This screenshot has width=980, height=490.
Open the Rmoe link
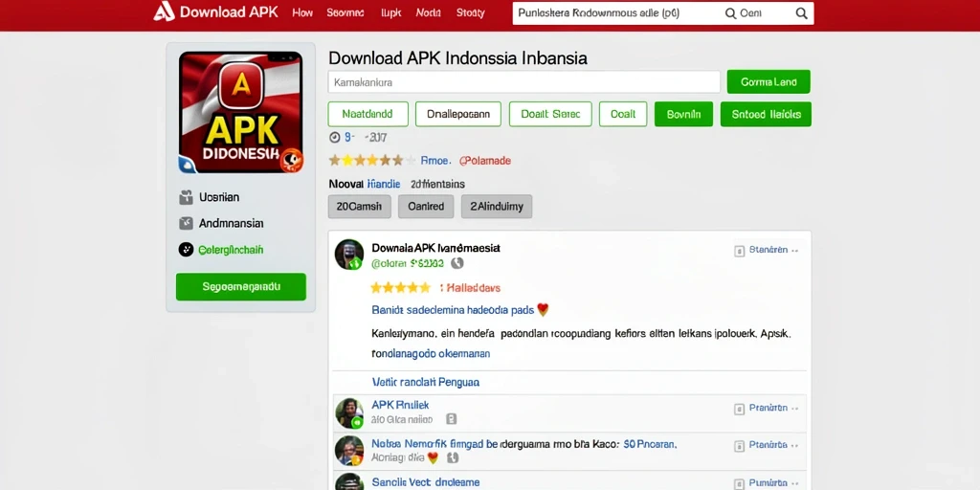coord(435,161)
